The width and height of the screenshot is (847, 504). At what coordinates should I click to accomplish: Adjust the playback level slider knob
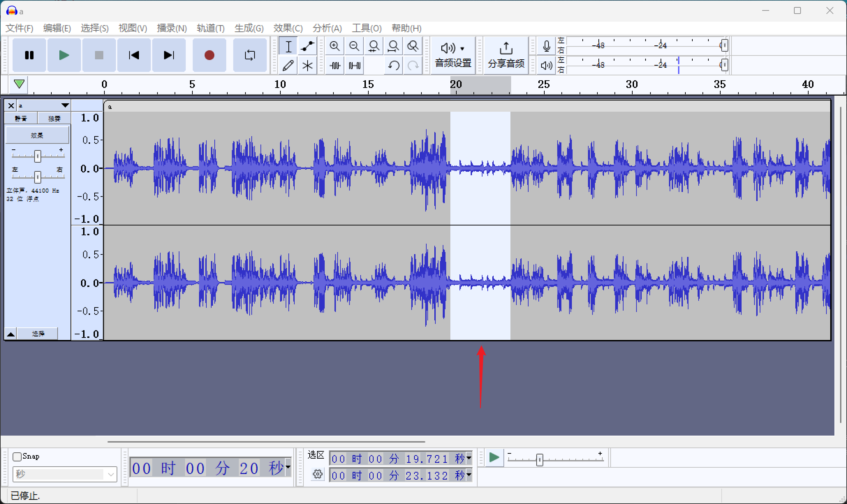724,65
